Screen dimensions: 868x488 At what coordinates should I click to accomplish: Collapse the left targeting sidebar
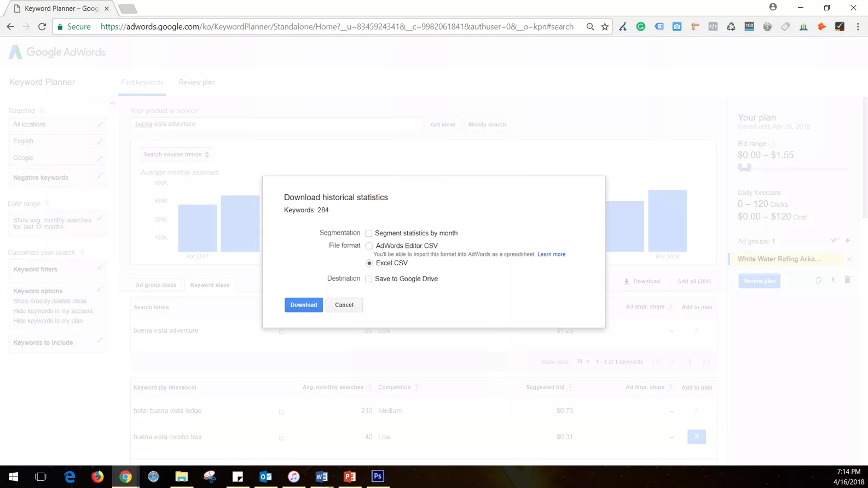tap(113, 103)
